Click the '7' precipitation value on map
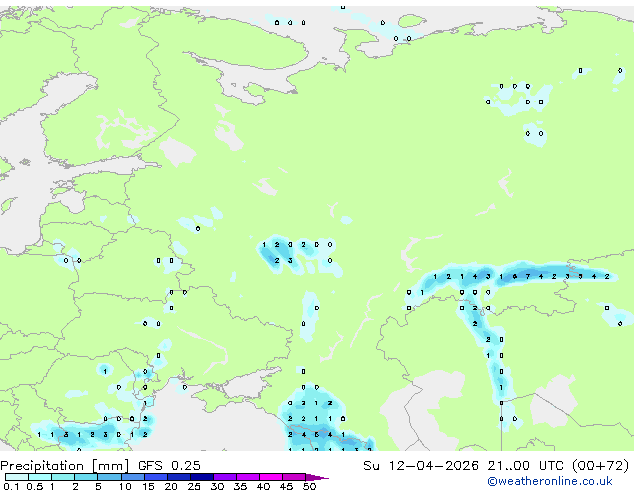Screen dimensions: 634x490 tap(528, 277)
